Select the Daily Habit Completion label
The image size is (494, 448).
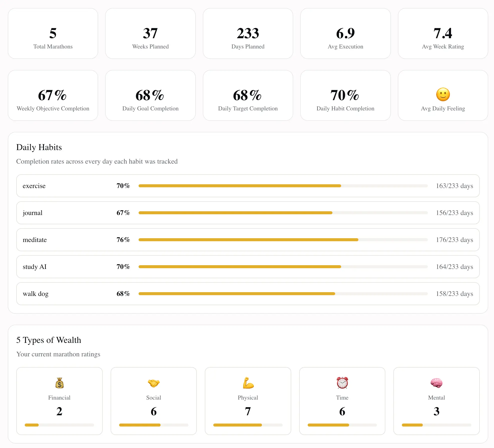click(x=345, y=109)
